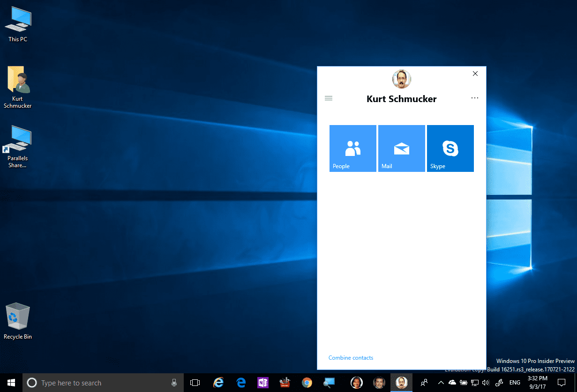Select the This PC desktop icon
577x392 pixels.
(x=18, y=25)
